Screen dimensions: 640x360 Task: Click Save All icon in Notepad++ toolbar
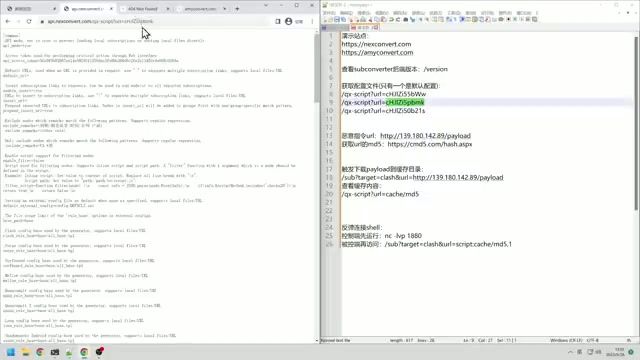pyautogui.click(x=343, y=19)
